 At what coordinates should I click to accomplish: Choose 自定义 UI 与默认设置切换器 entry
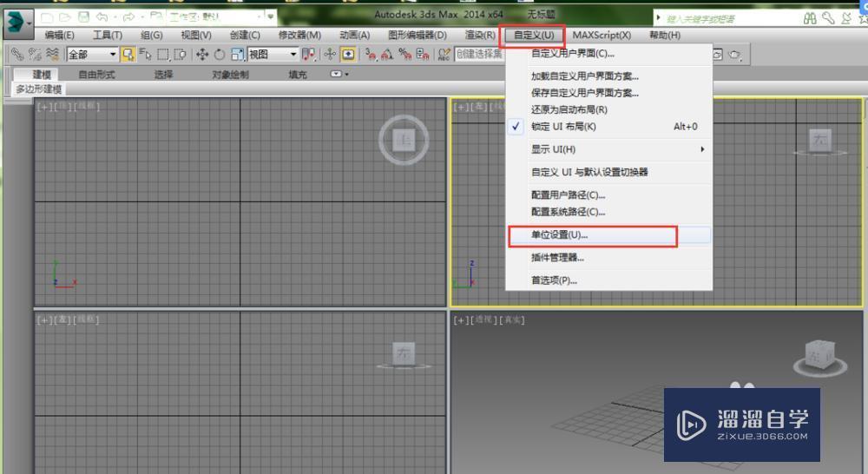(x=609, y=172)
